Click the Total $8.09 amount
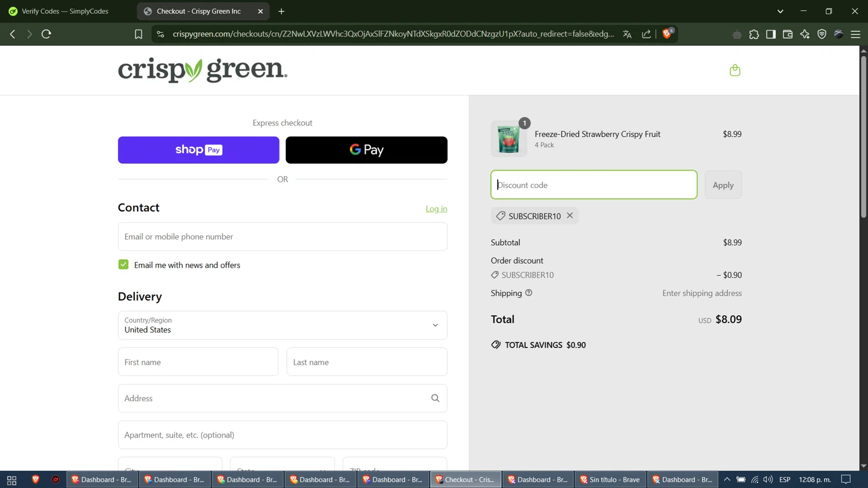The width and height of the screenshot is (868, 488). (x=729, y=320)
